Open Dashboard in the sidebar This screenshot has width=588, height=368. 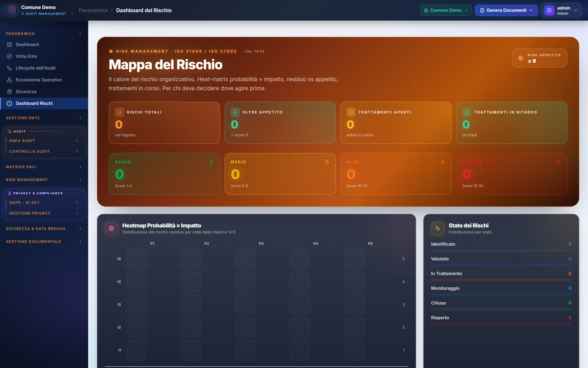point(44,45)
